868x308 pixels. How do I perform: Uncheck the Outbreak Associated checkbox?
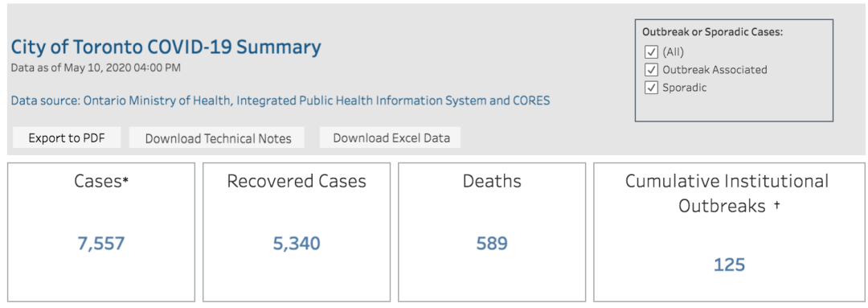click(650, 70)
